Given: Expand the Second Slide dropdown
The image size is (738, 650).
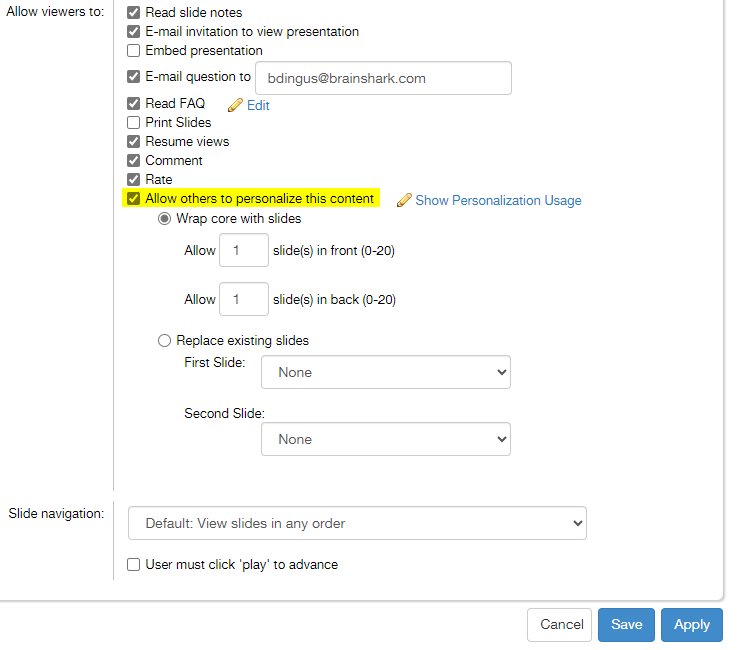Looking at the screenshot, I should pos(385,439).
